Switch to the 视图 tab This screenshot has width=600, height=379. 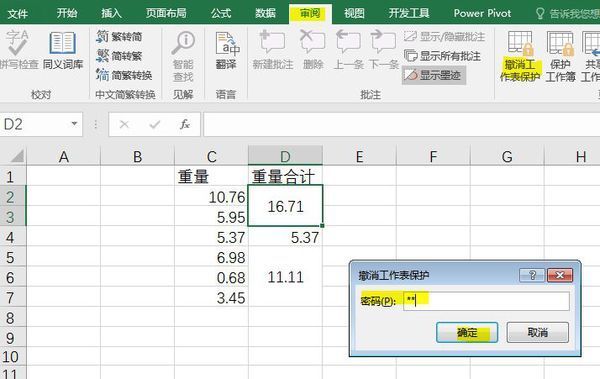coord(354,13)
